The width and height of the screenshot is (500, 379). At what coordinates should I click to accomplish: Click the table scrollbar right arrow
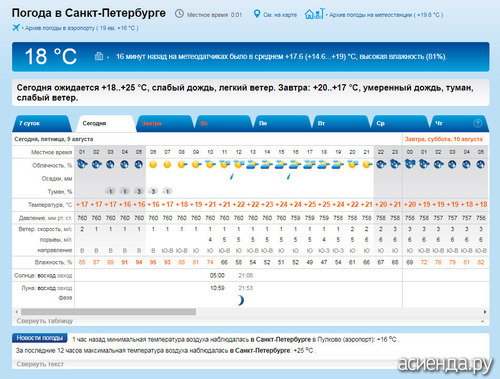point(485,312)
